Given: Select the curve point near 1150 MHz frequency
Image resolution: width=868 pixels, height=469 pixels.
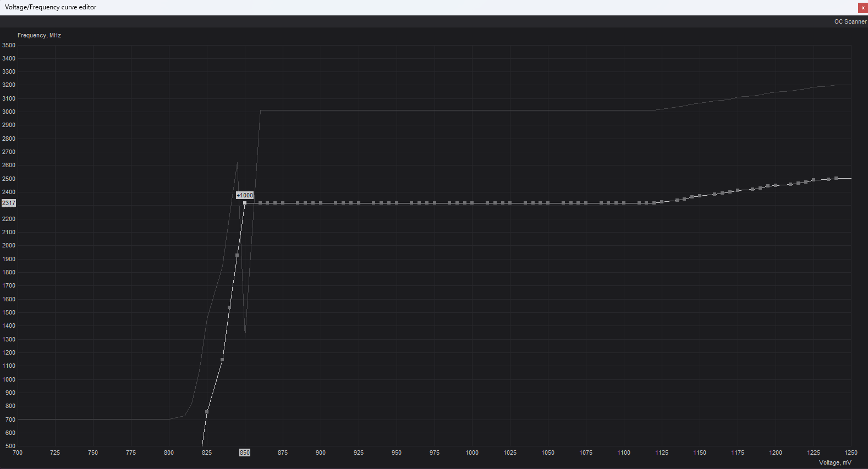Looking at the screenshot, I should click(x=222, y=360).
